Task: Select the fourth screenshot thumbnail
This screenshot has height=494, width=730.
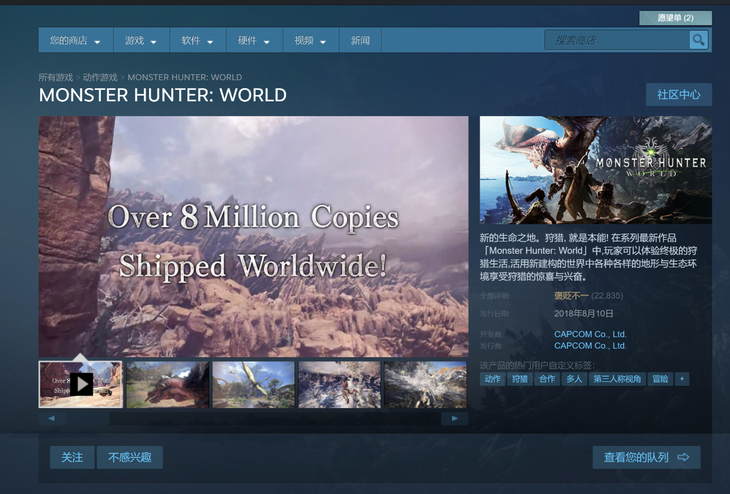Action: (x=339, y=385)
